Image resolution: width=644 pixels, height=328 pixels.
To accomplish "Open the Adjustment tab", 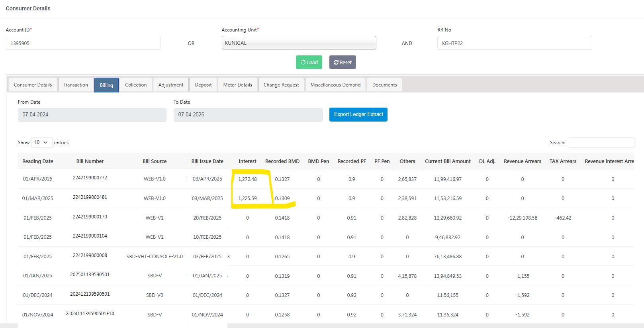I will [171, 85].
